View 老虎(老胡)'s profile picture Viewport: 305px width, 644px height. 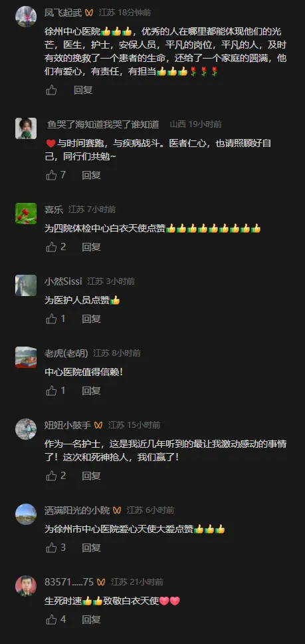26,357
